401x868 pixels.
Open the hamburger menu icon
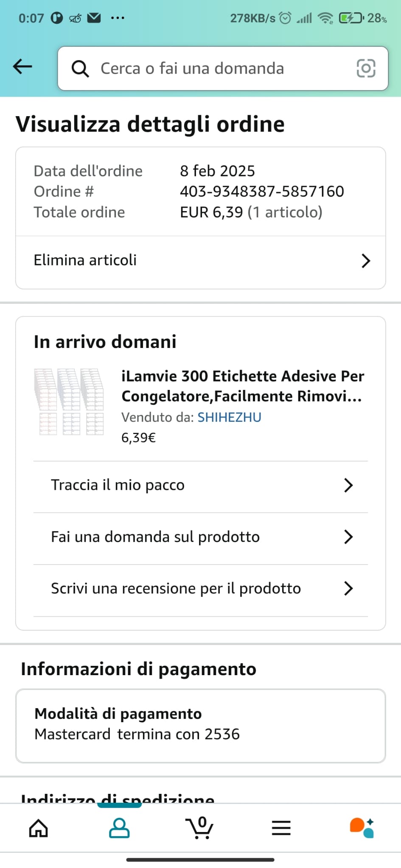point(281,828)
